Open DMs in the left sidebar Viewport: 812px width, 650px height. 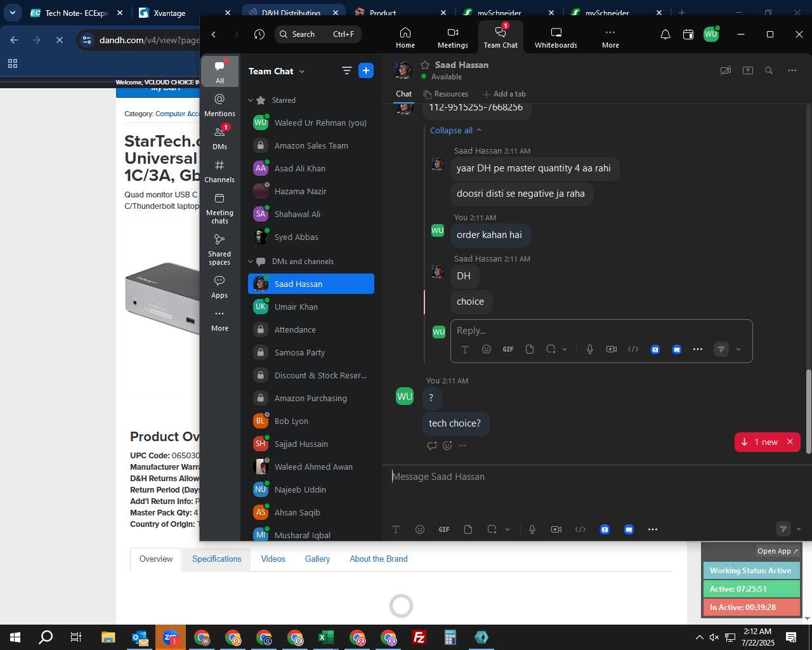pyautogui.click(x=219, y=138)
